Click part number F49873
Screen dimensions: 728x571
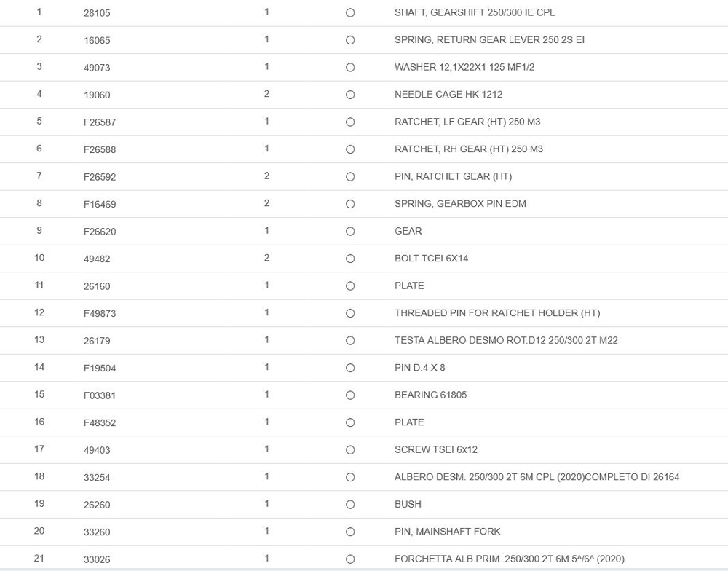(100, 313)
